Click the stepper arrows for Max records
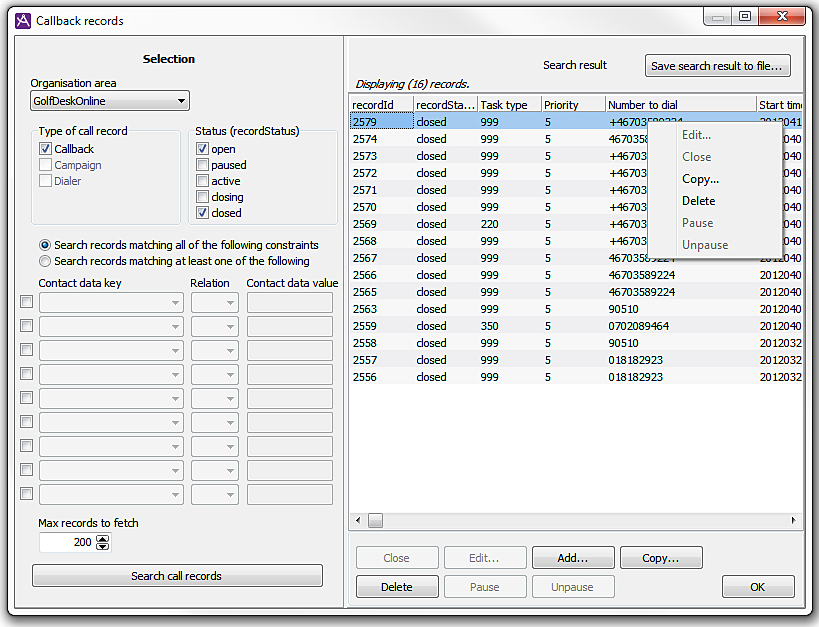This screenshot has width=819, height=627. point(102,542)
